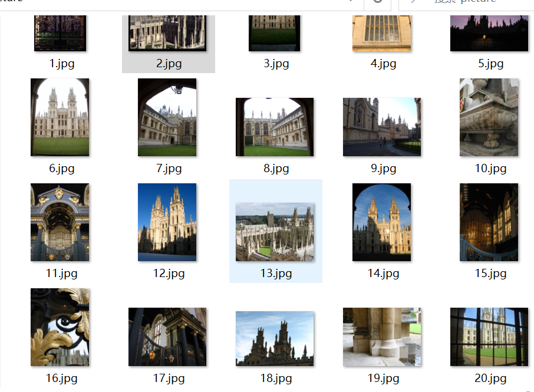Click the file name label 4.jpg
The height and width of the screenshot is (392, 534).
tap(384, 63)
